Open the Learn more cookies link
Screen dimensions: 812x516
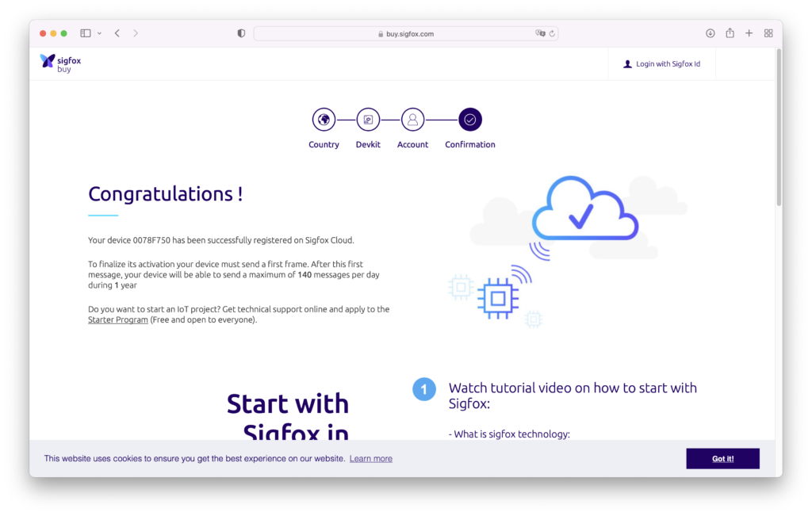371,459
